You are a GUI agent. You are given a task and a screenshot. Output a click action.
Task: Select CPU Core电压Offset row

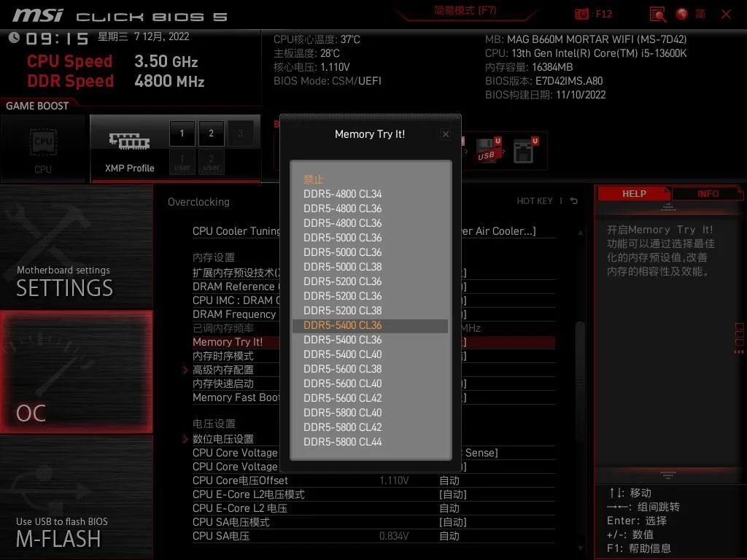(x=373, y=481)
